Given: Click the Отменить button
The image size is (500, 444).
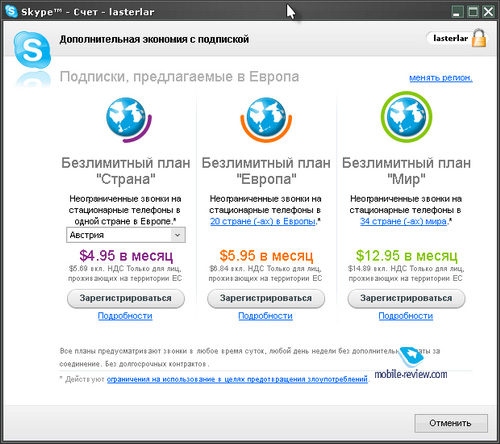Looking at the screenshot, I should click(x=451, y=423).
